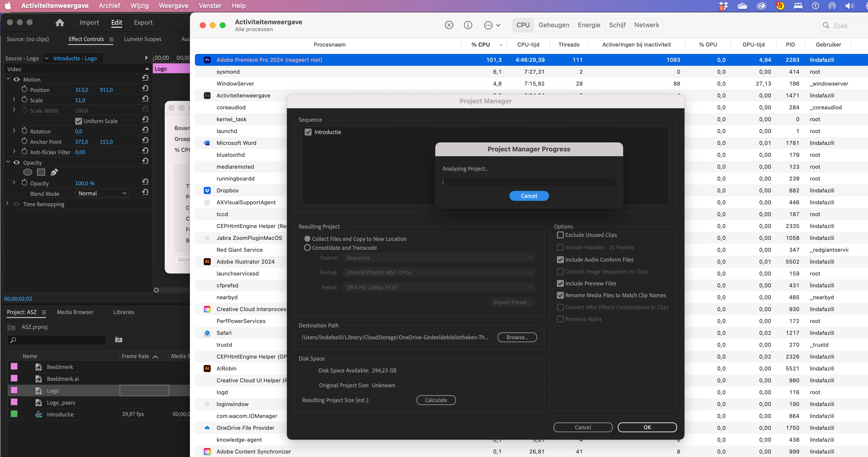Screen dimensions: 868x457
Task: Cancel the Project Manager Progress dialog
Action: point(529,196)
